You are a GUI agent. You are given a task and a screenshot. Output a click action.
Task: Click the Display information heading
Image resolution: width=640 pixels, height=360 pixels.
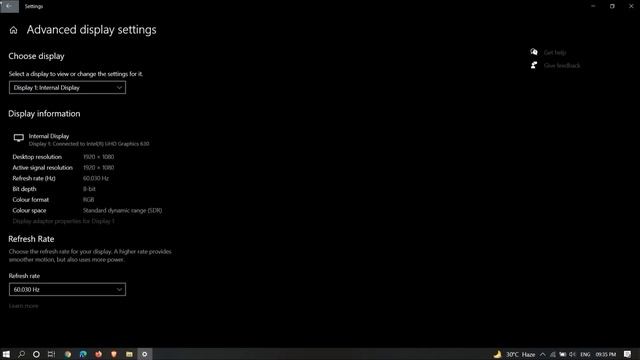click(44, 114)
